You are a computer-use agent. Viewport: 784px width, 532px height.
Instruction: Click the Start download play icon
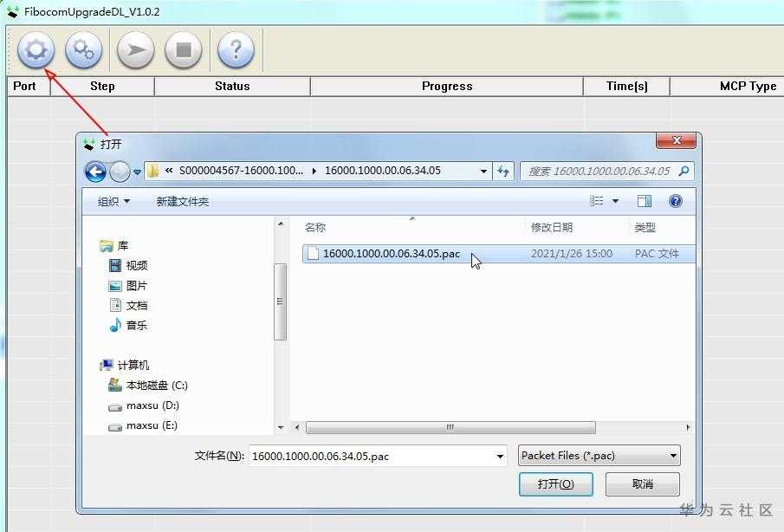pyautogui.click(x=135, y=49)
